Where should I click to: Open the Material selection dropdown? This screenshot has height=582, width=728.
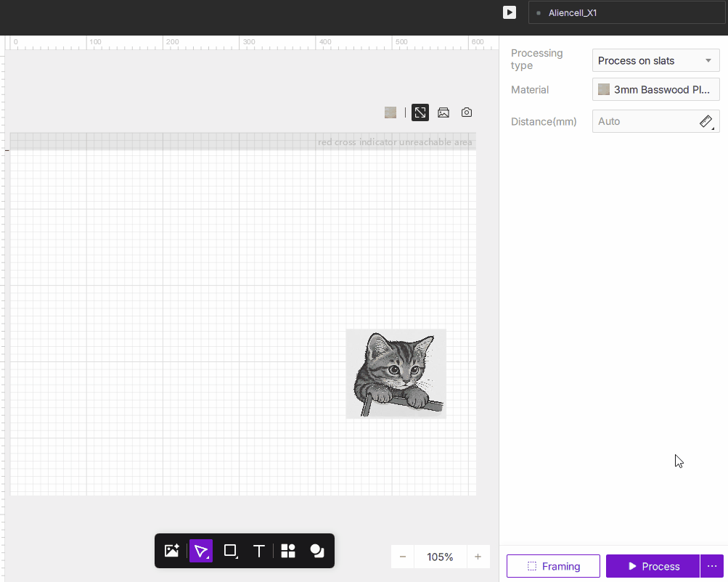pyautogui.click(x=655, y=90)
